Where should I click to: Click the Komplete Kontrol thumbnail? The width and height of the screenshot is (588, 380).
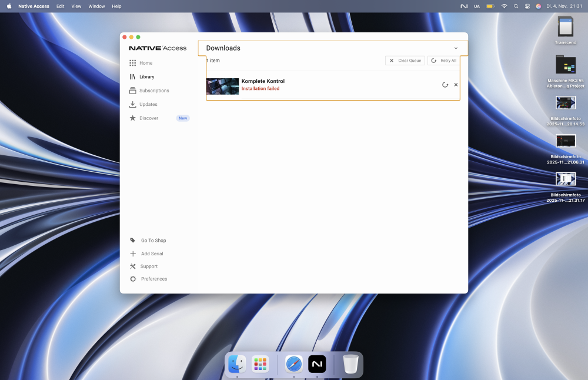point(222,86)
